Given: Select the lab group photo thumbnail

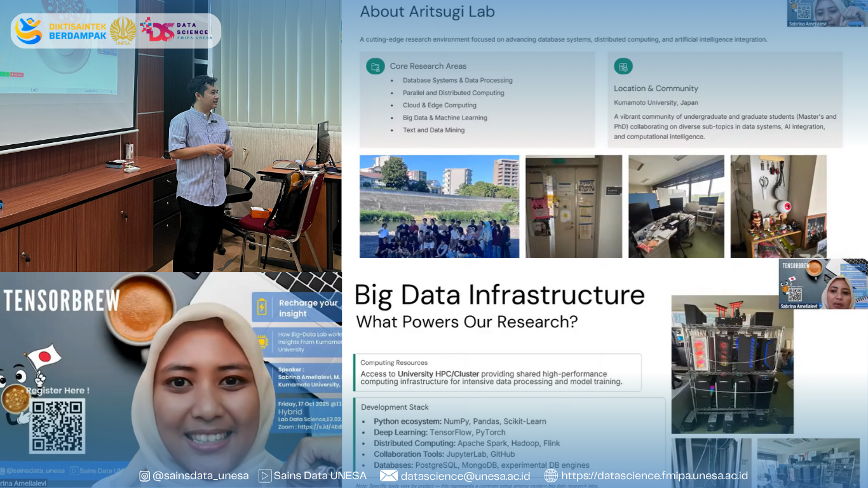Looking at the screenshot, I should [x=439, y=206].
